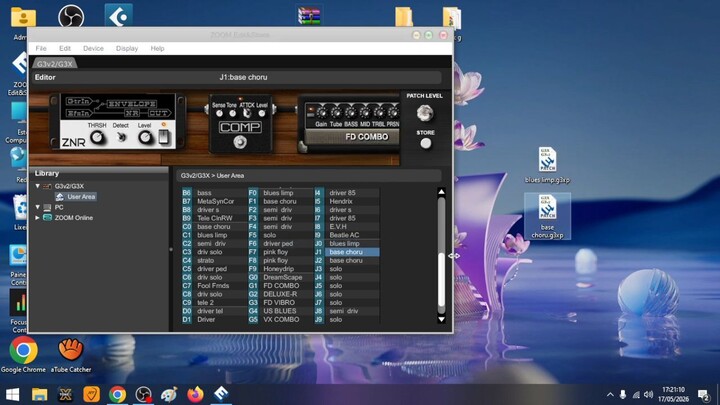Select patch B9 Tele ClnRW

[215, 218]
